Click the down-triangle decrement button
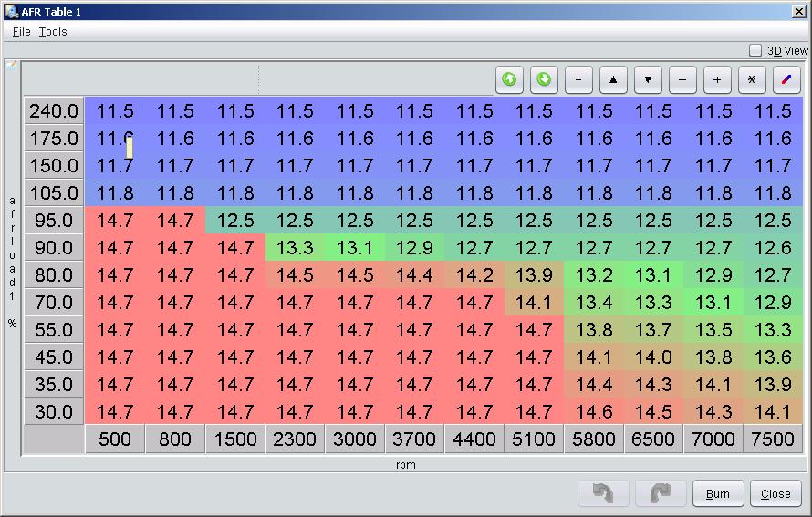Viewport: 812px width, 517px height. coord(648,79)
